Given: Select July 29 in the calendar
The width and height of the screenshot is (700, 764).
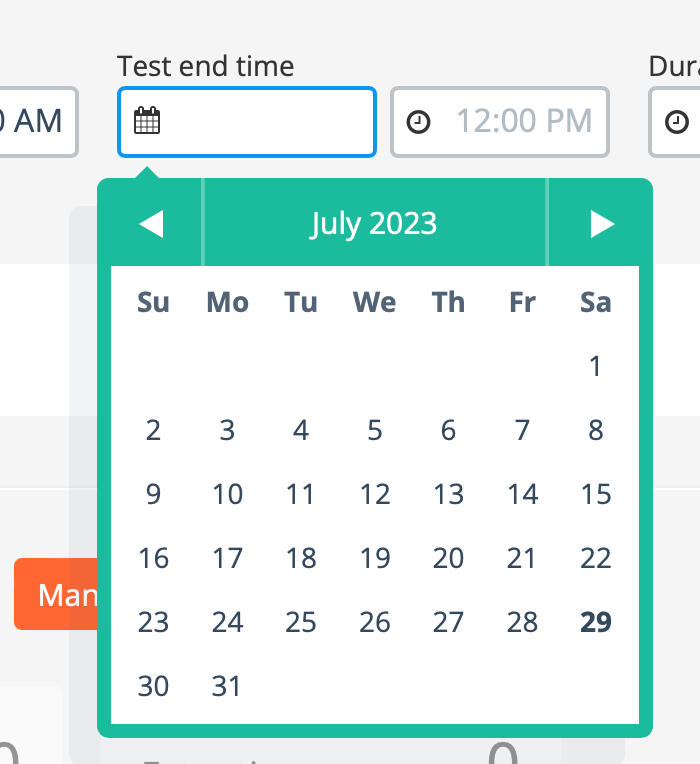Looking at the screenshot, I should point(596,622).
